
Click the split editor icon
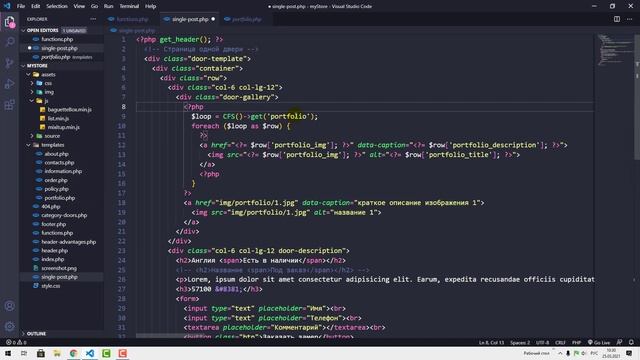click(617, 19)
